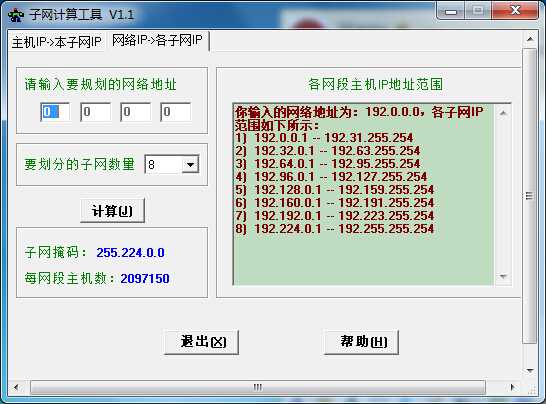Open the subnet count dropdown showing 8

coord(190,164)
